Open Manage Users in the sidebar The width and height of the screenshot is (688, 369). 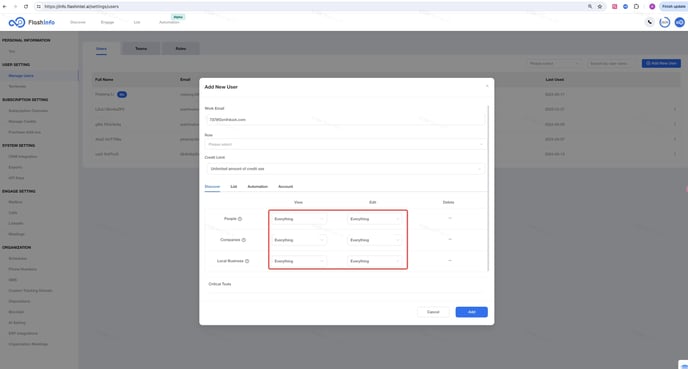pyautogui.click(x=21, y=76)
